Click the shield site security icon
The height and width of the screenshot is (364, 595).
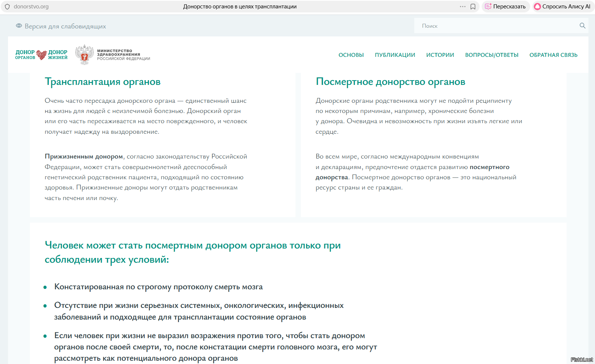pyautogui.click(x=7, y=7)
